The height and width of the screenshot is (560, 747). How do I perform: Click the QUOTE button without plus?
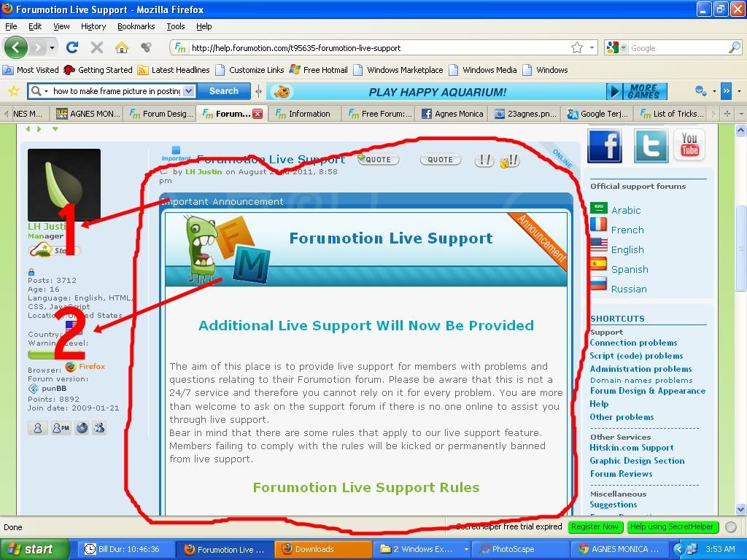click(x=440, y=160)
